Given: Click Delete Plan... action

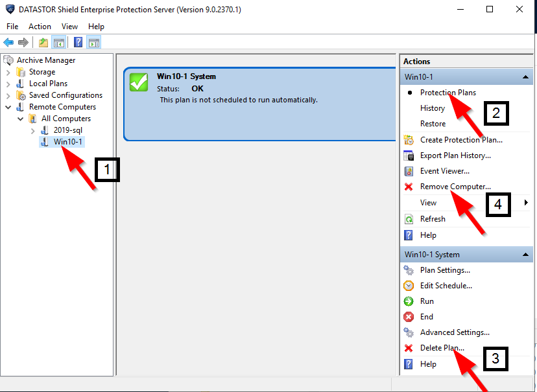Looking at the screenshot, I should coord(442,348).
